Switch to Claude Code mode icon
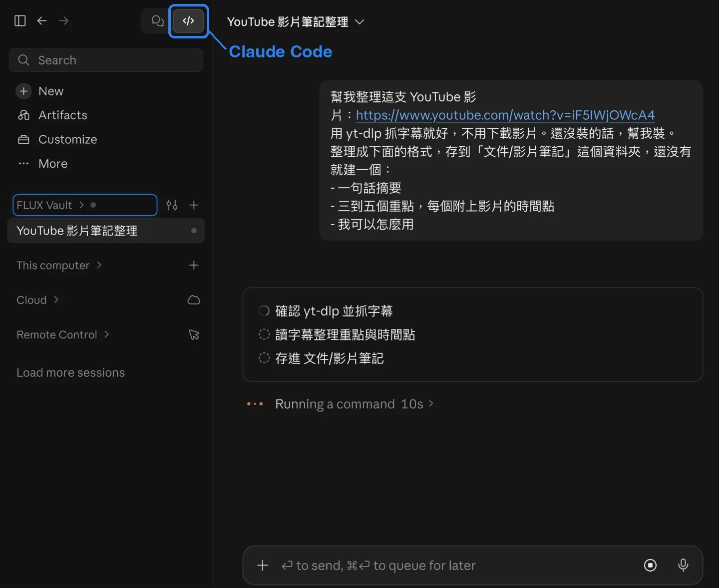719x588 pixels. [x=188, y=21]
